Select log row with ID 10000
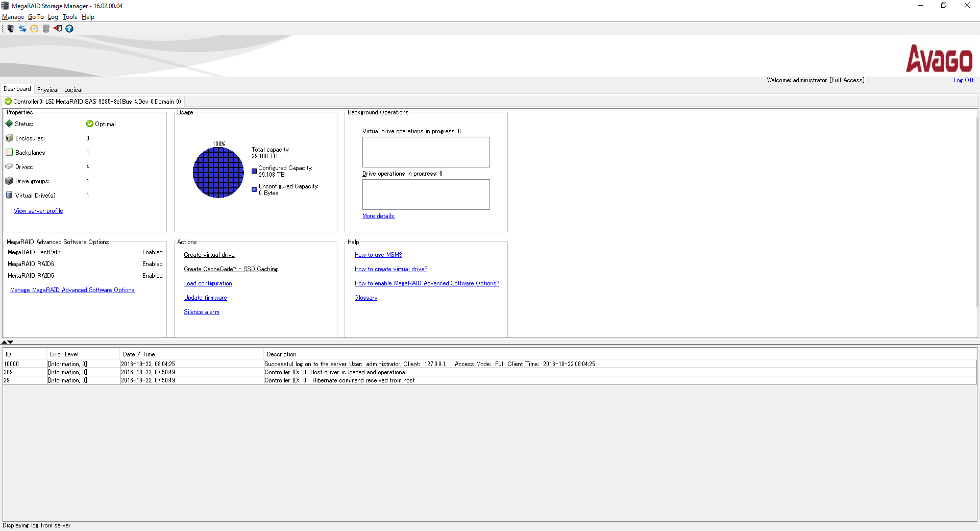This screenshot has width=980, height=531. tap(490, 364)
